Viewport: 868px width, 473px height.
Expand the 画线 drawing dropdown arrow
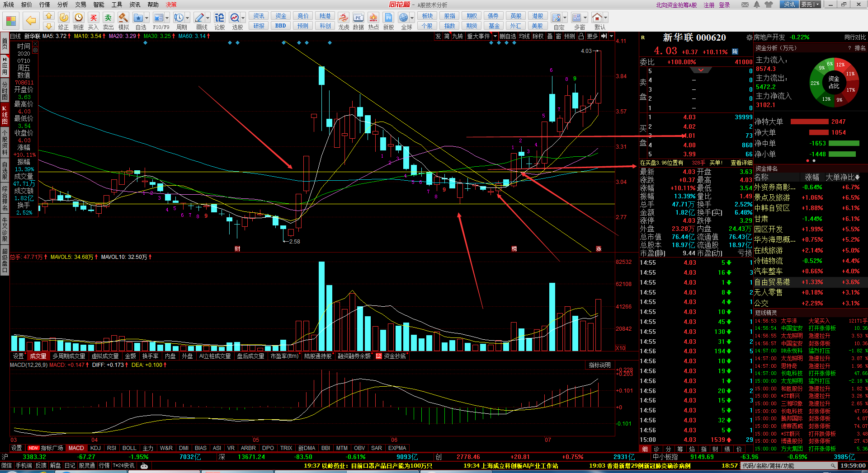208,18
